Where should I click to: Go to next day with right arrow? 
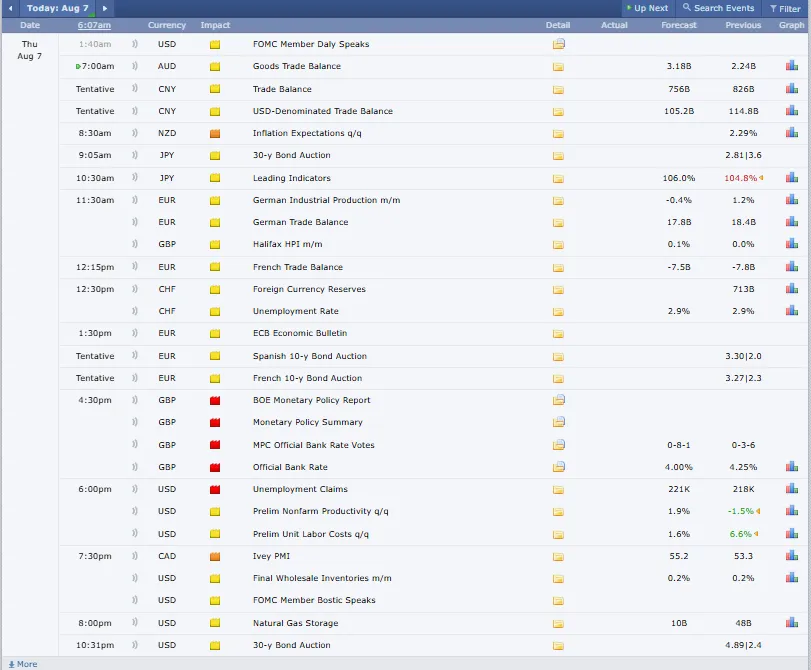click(105, 8)
